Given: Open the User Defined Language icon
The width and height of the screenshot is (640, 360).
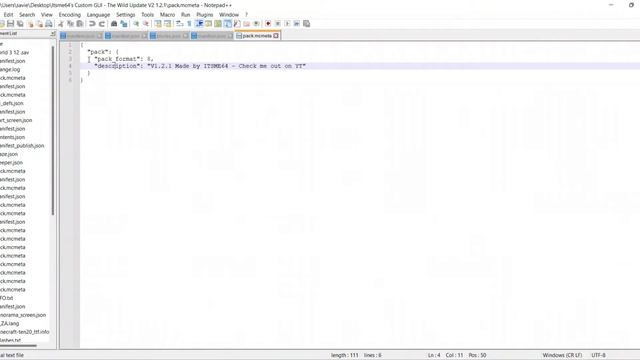Looking at the screenshot, I should click(x=208, y=24).
